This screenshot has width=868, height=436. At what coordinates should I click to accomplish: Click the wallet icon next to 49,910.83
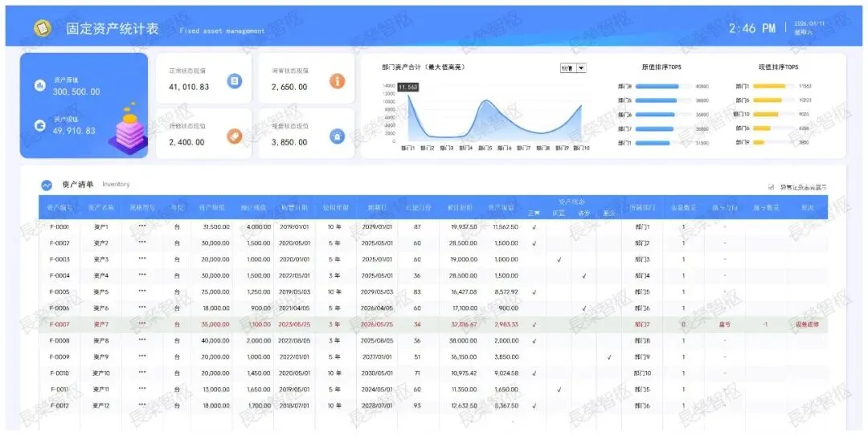click(40, 125)
